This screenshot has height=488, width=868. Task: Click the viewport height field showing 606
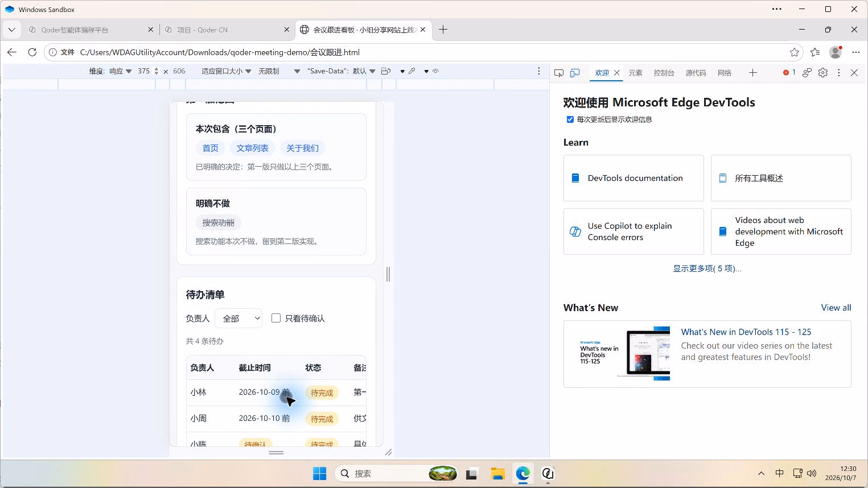(x=179, y=71)
